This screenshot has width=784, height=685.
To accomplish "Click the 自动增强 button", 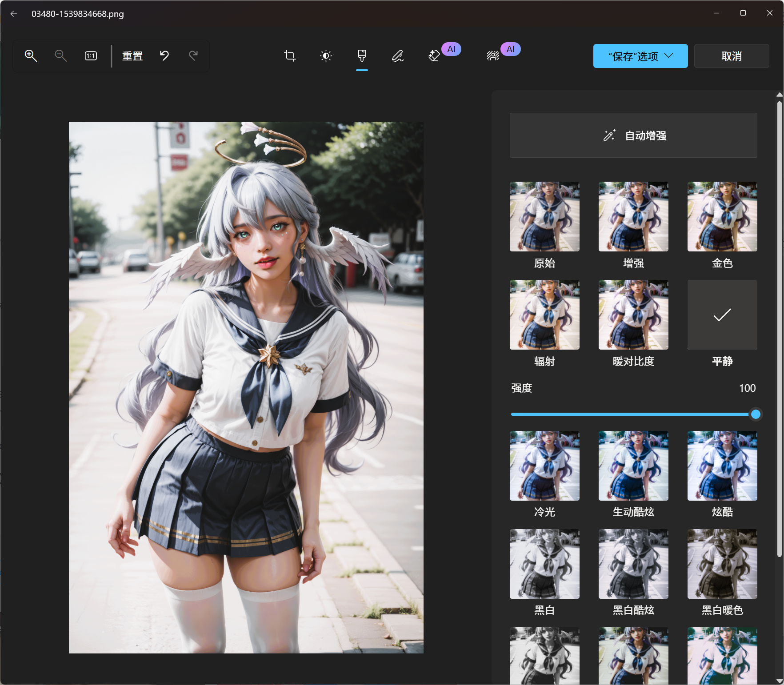I will click(x=633, y=135).
